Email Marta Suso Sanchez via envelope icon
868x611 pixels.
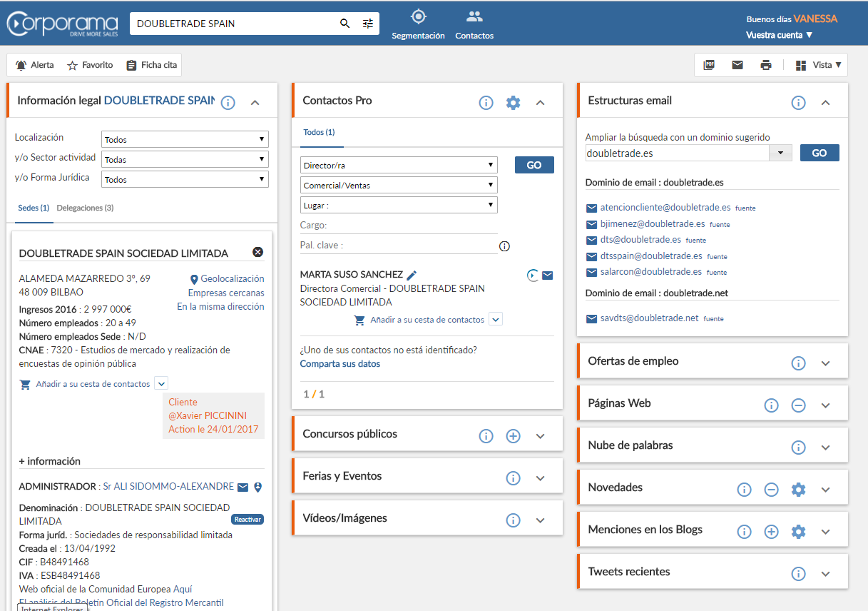548,276
